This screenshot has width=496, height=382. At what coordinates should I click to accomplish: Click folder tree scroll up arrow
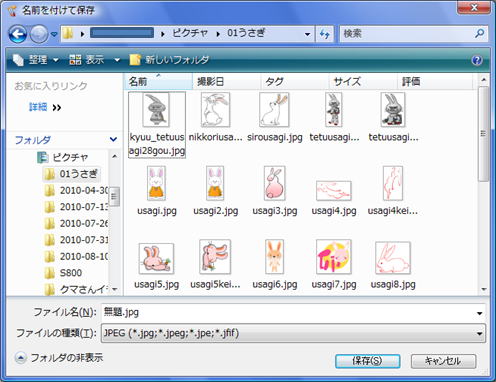(x=114, y=156)
